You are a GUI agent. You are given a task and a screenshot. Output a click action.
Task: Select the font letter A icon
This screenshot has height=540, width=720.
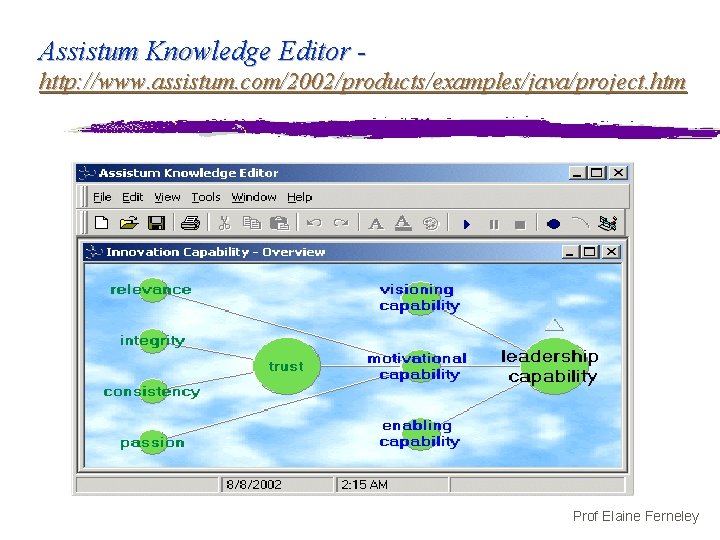pos(376,224)
